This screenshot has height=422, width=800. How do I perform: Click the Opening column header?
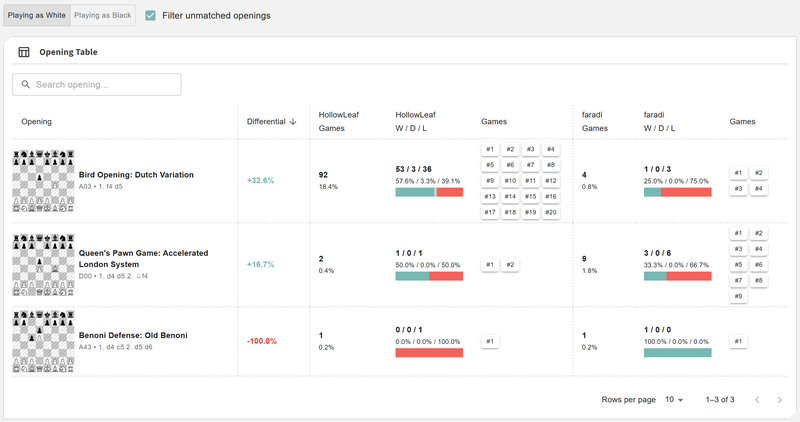(x=37, y=122)
